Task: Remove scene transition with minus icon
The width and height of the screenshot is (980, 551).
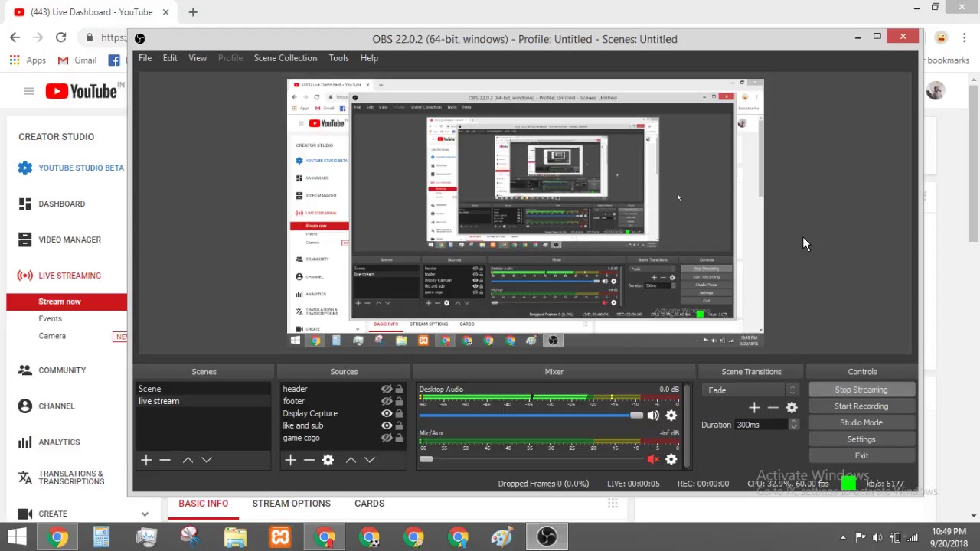Action: tap(773, 408)
